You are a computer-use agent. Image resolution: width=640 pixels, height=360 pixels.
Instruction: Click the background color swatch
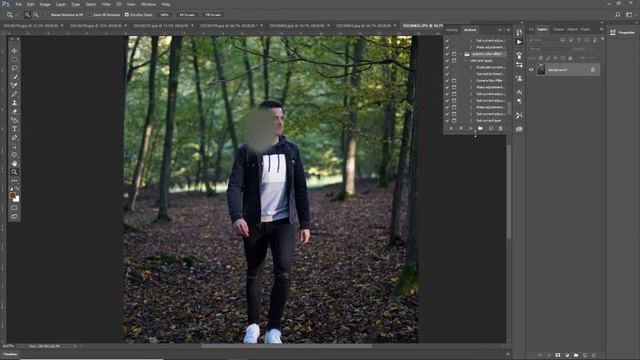tap(16, 199)
